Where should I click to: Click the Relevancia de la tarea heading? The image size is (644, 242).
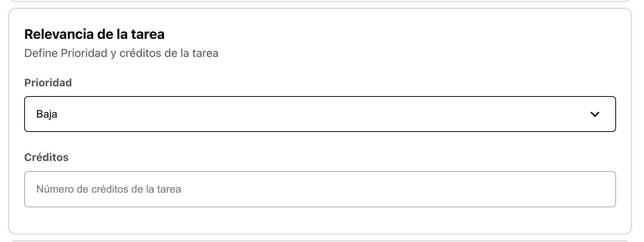point(94,34)
